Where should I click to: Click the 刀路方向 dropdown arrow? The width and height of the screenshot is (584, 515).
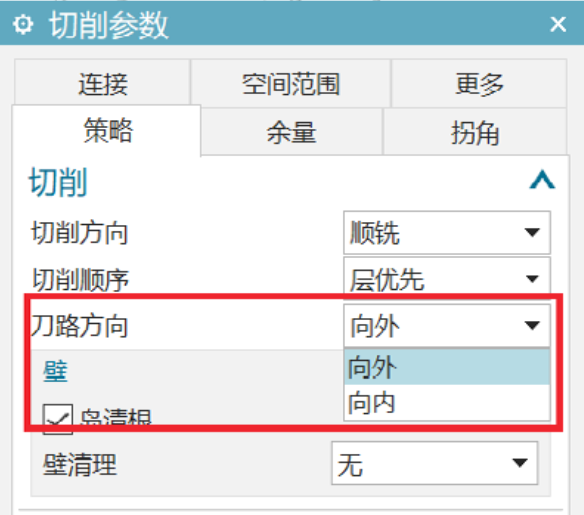[532, 326]
